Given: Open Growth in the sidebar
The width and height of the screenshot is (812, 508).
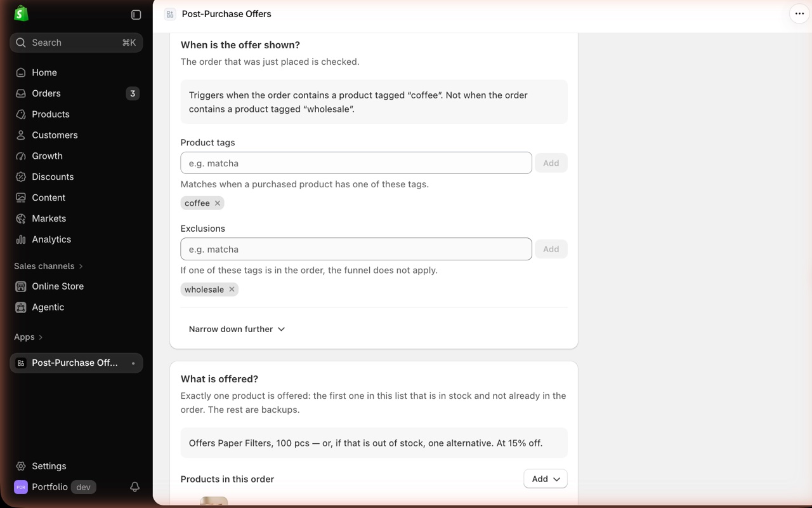Looking at the screenshot, I should pos(76,156).
